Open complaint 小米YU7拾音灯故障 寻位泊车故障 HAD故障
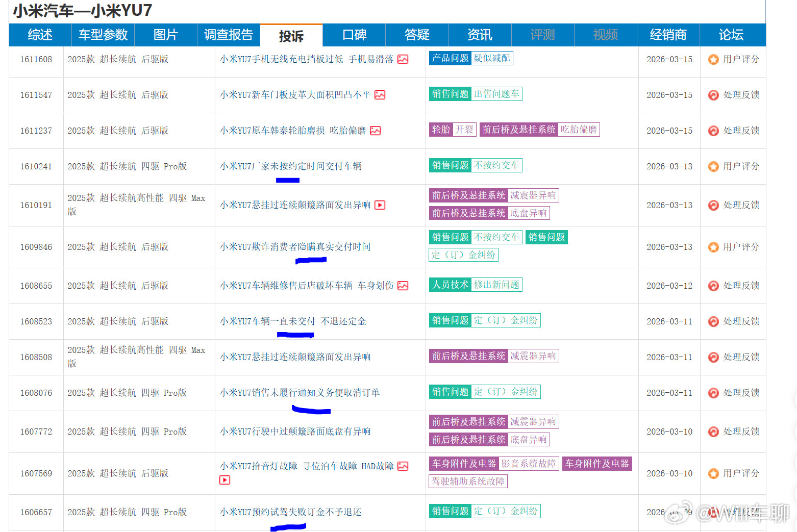Image resolution: width=797 pixels, height=532 pixels. pyautogui.click(x=307, y=466)
